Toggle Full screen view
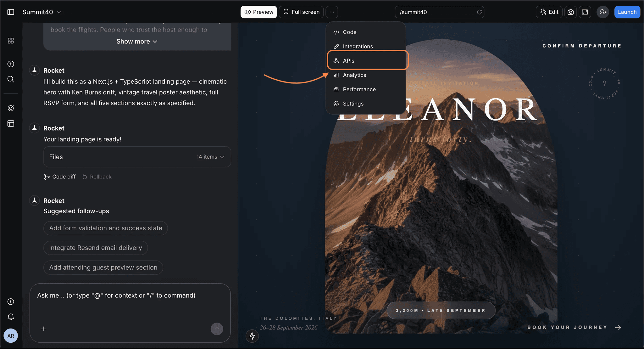 coord(301,12)
